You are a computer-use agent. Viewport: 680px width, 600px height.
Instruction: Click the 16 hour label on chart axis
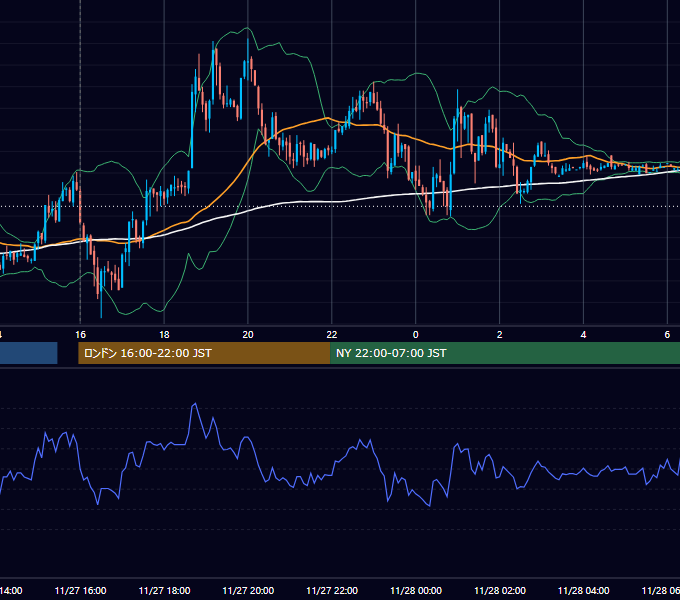click(80, 335)
